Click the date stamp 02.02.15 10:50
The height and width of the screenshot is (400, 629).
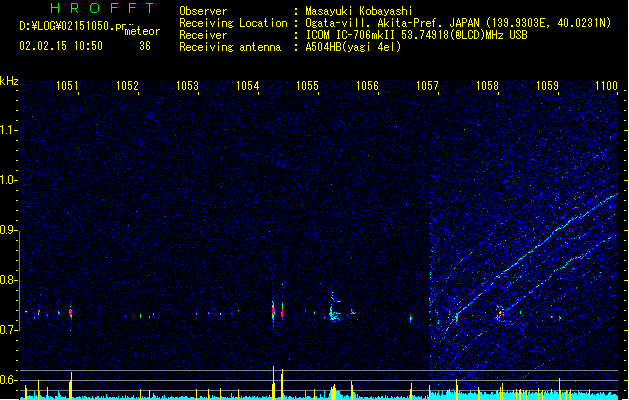[61, 46]
